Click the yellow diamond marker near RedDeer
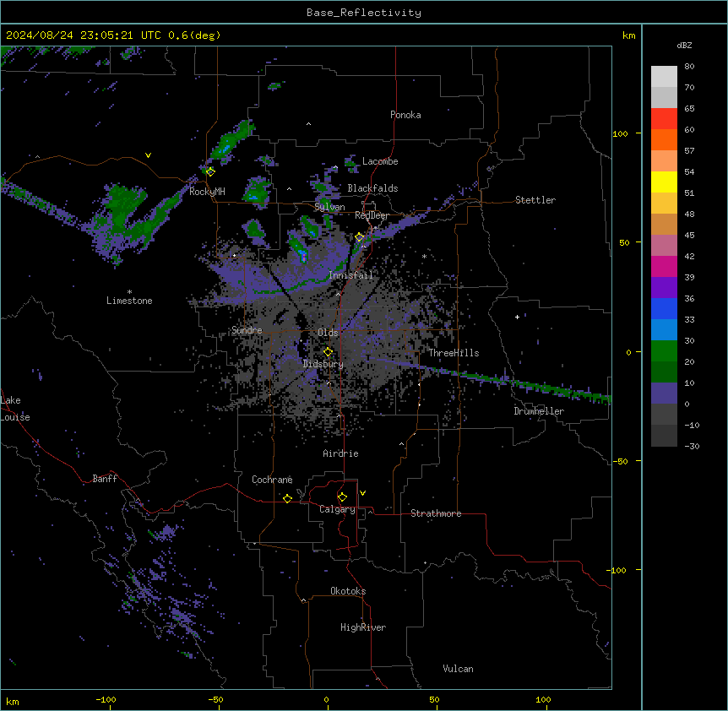Viewport: 728px width, 711px height. [360, 237]
